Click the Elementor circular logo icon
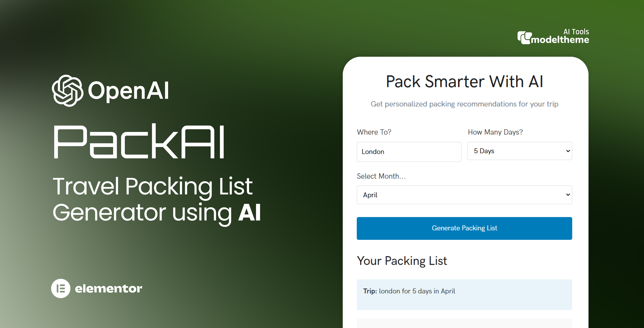 [x=61, y=288]
